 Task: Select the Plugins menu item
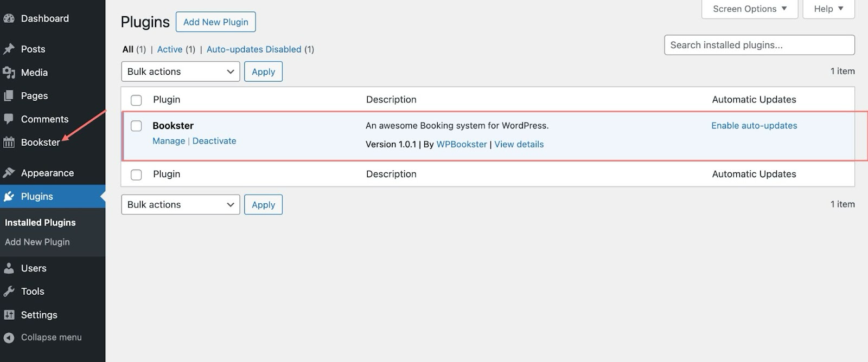[37, 196]
